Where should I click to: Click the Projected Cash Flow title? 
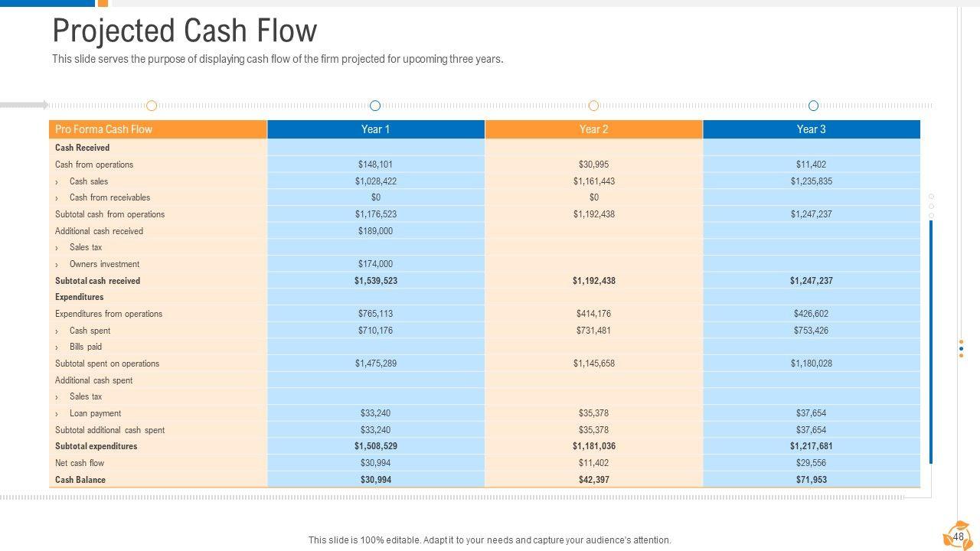185,31
